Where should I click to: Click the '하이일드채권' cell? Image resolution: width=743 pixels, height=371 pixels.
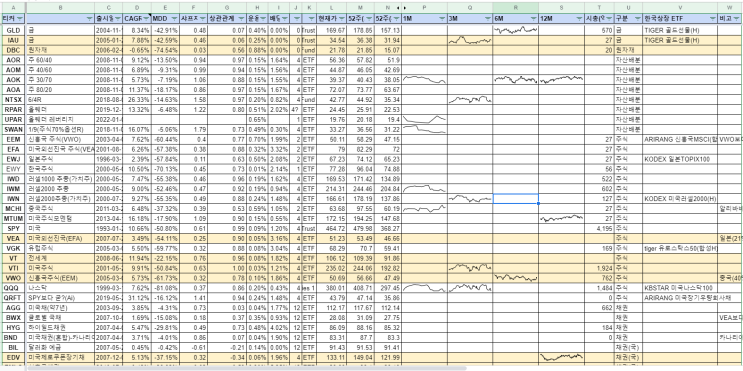(x=60, y=327)
